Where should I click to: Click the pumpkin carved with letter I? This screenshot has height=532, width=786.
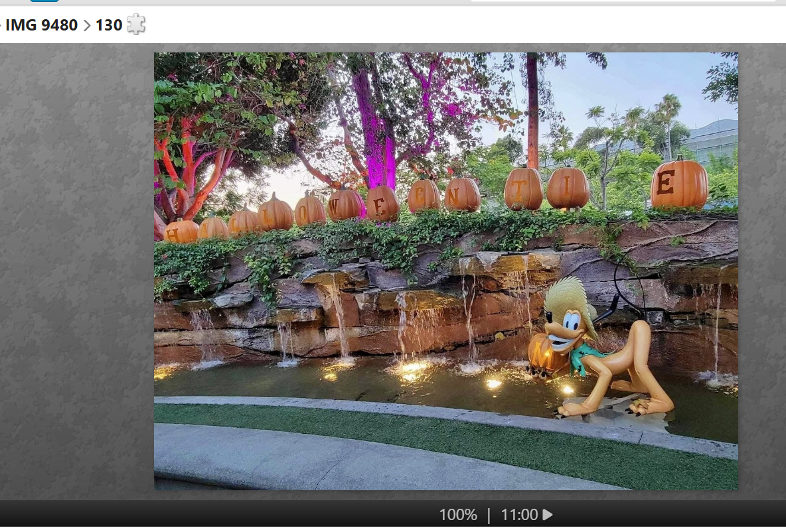568,188
